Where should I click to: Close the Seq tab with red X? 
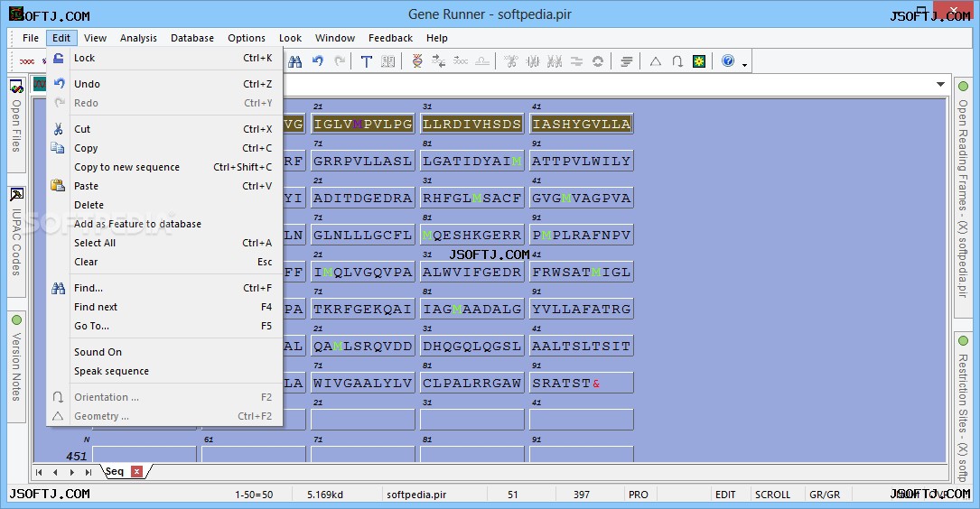pyautogui.click(x=137, y=471)
